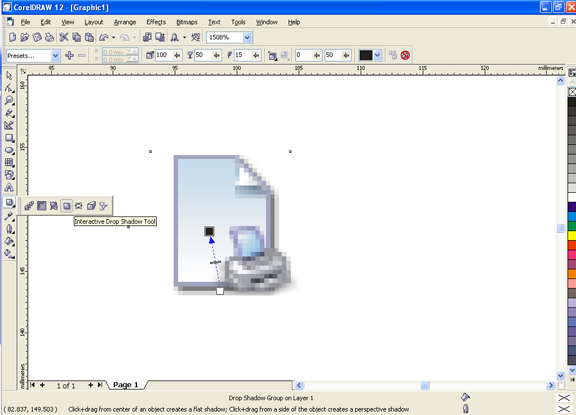Open the Drop Shadow Direction picker
Screen dimensions: 576x415
(x=272, y=55)
